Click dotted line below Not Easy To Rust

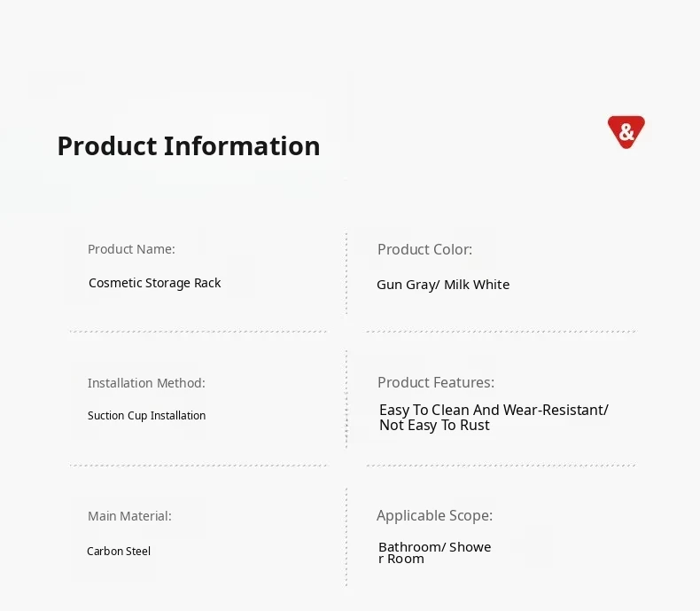click(x=501, y=465)
